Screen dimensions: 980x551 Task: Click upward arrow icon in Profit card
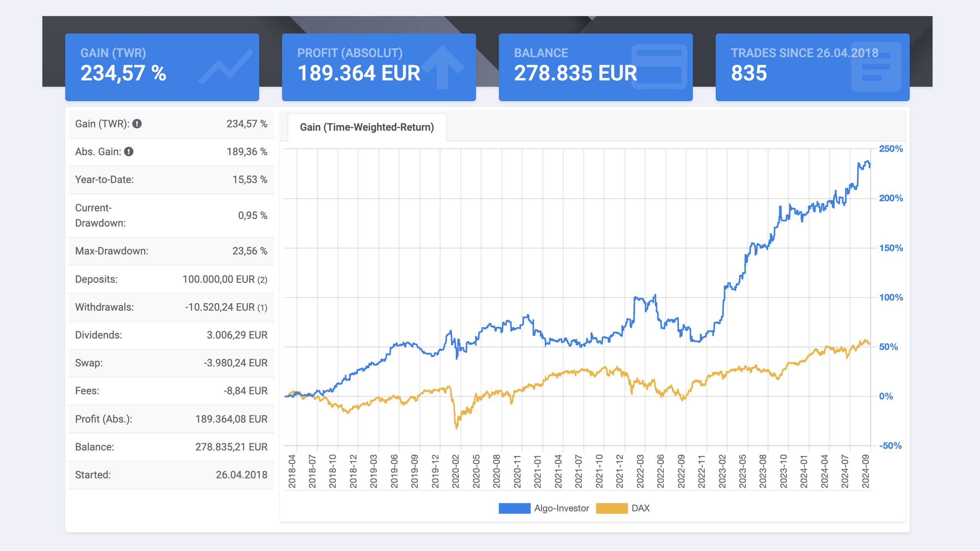pos(443,67)
